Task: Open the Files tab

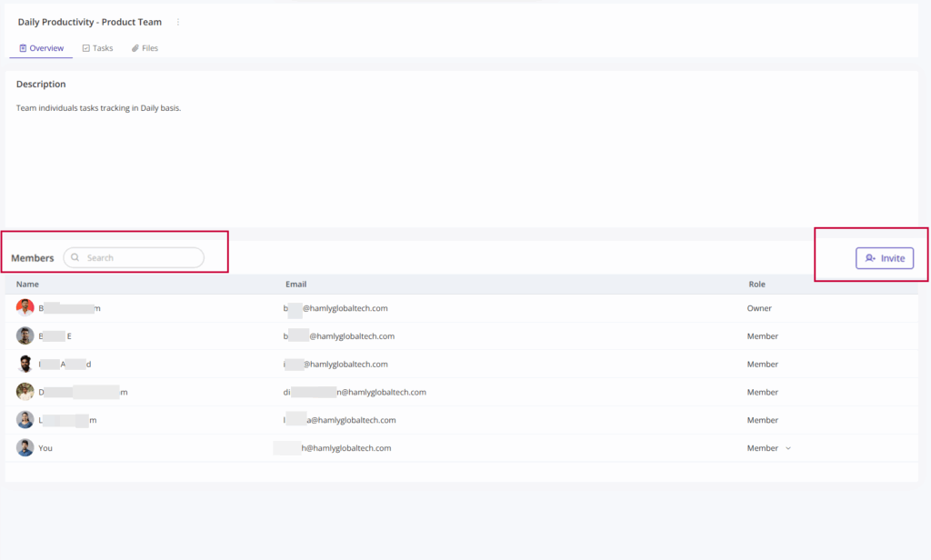Action: 145,48
